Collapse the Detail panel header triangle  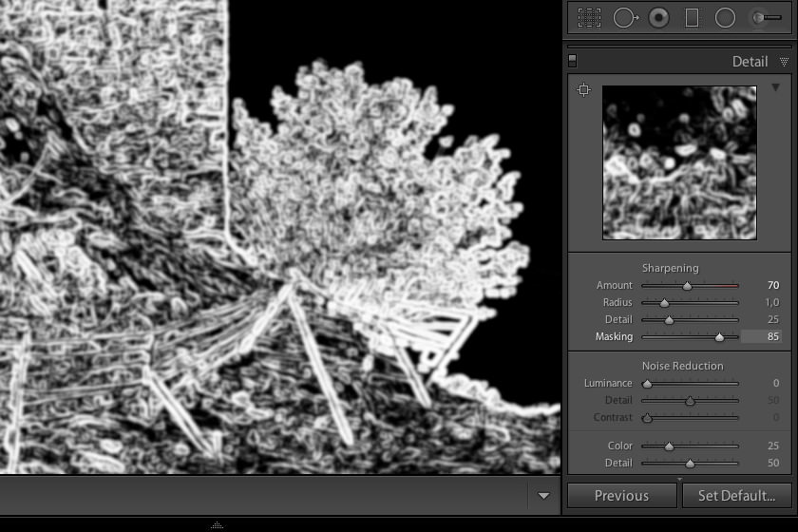[x=785, y=62]
